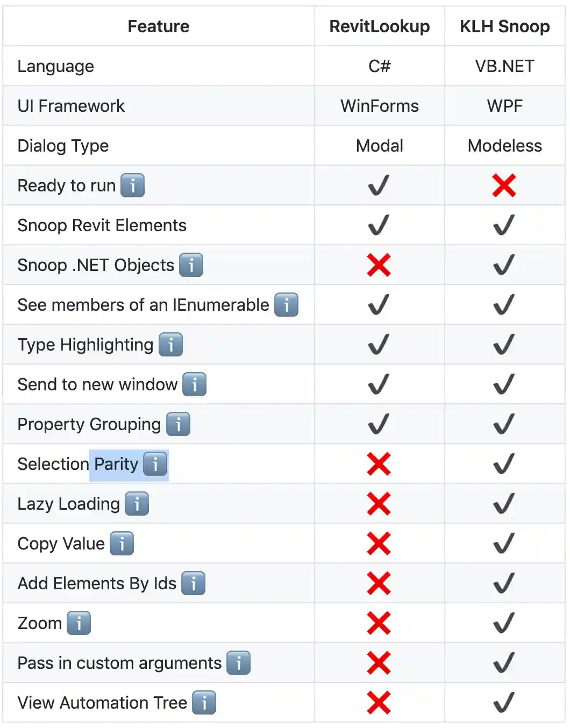
Task: Click the RevitLookup column header
Action: [379, 26]
